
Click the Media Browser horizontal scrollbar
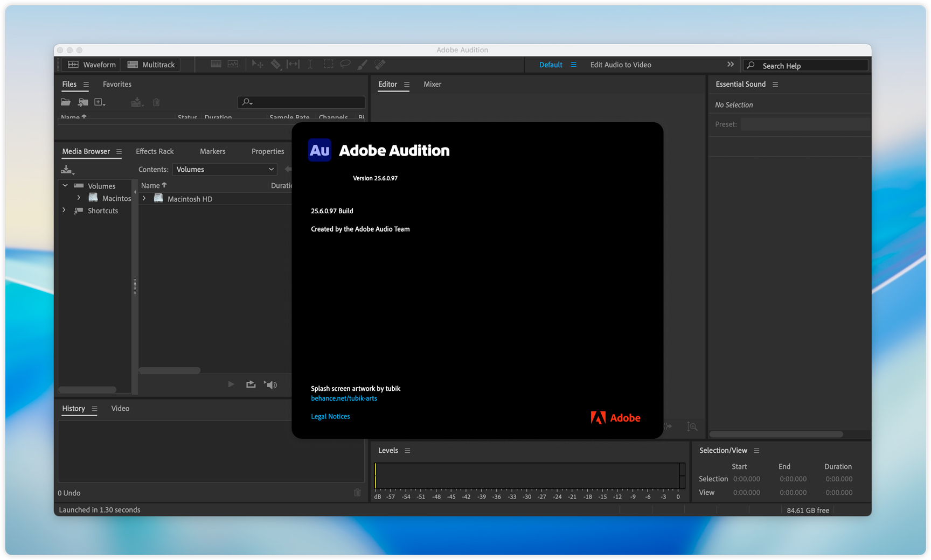(170, 370)
